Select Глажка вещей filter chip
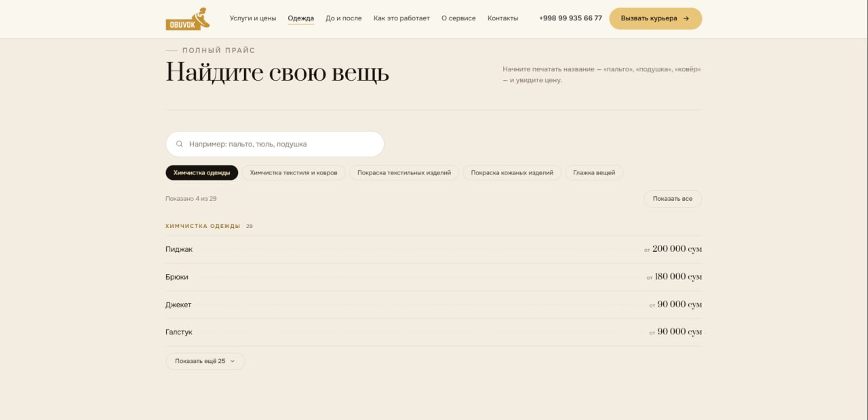Viewport: 868px width, 420px height. pyautogui.click(x=594, y=173)
